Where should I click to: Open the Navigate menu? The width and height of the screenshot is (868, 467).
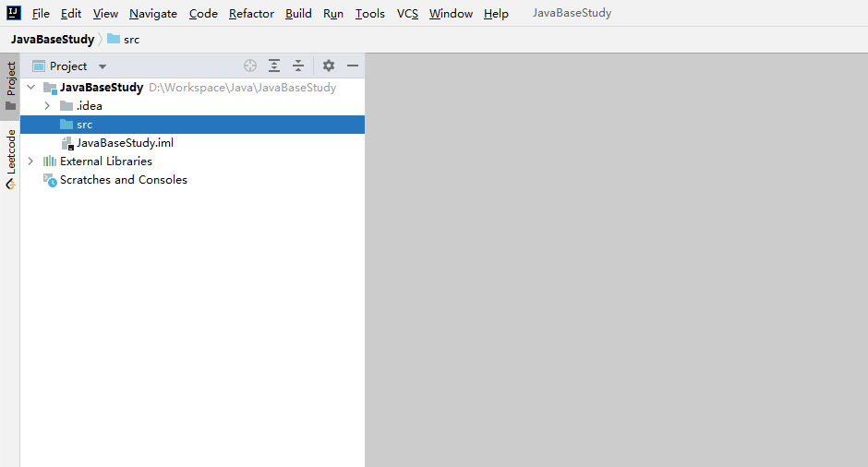[153, 13]
